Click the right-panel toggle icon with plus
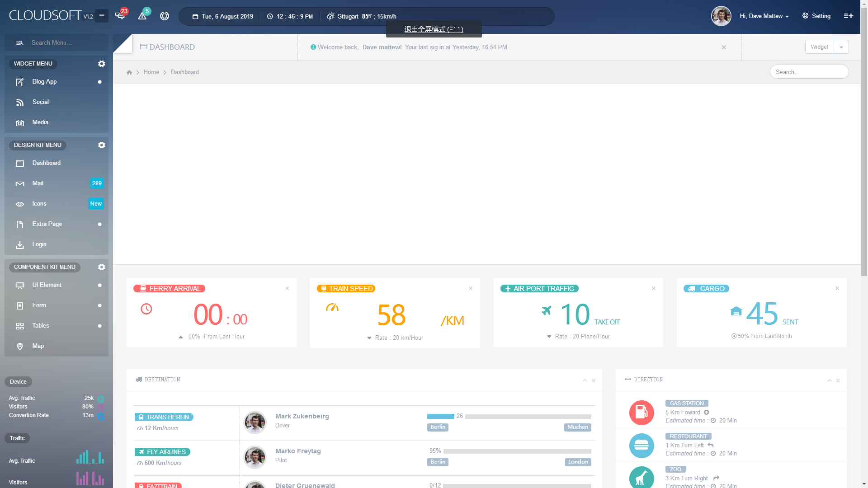The height and width of the screenshot is (488, 868). coord(849,16)
